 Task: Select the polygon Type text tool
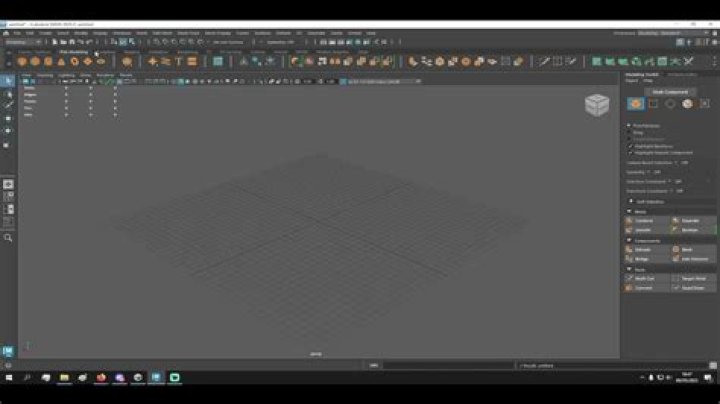(x=179, y=62)
